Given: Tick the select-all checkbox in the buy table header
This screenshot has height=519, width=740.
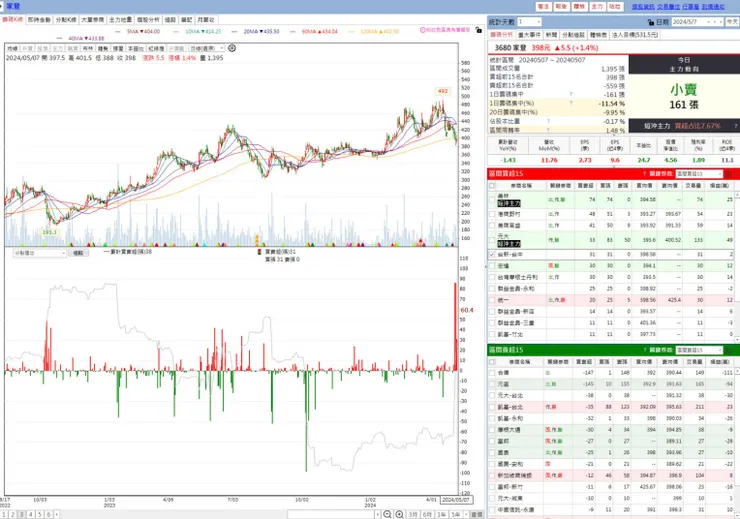Looking at the screenshot, I should 492,185.
